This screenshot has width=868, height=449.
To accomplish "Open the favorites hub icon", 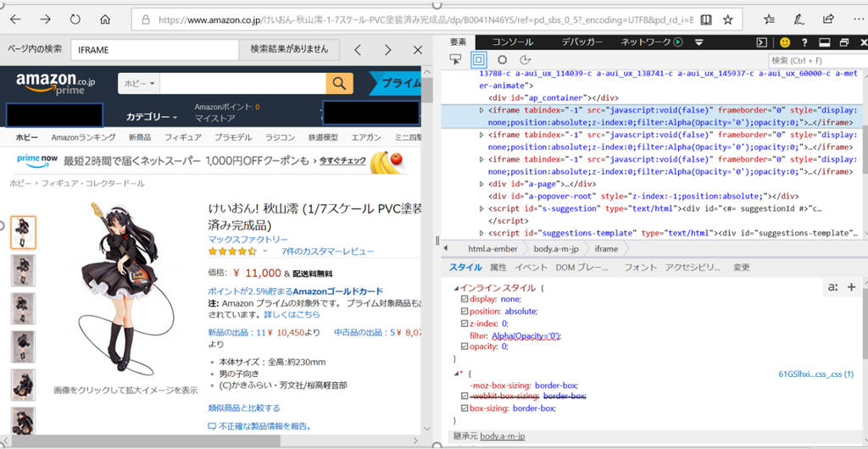I will [769, 19].
